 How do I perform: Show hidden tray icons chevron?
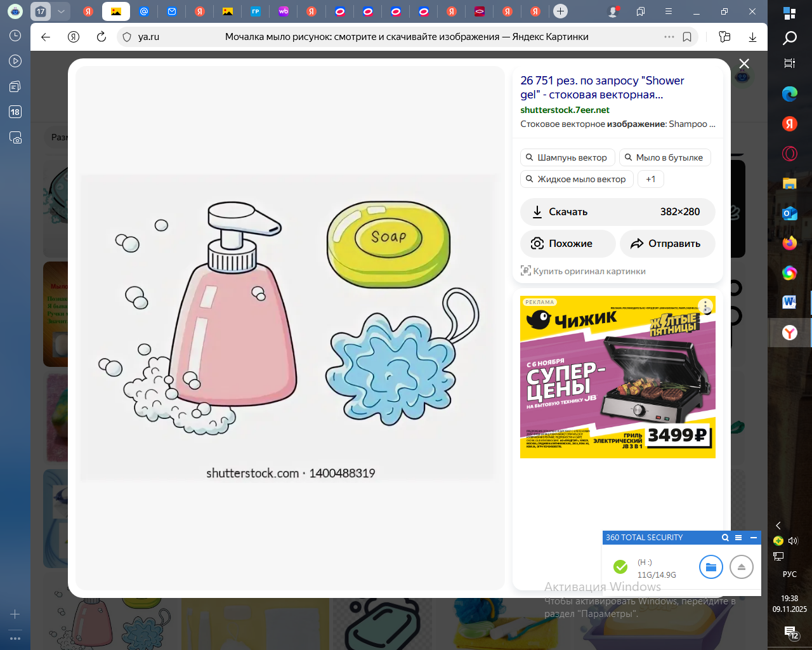tap(778, 526)
